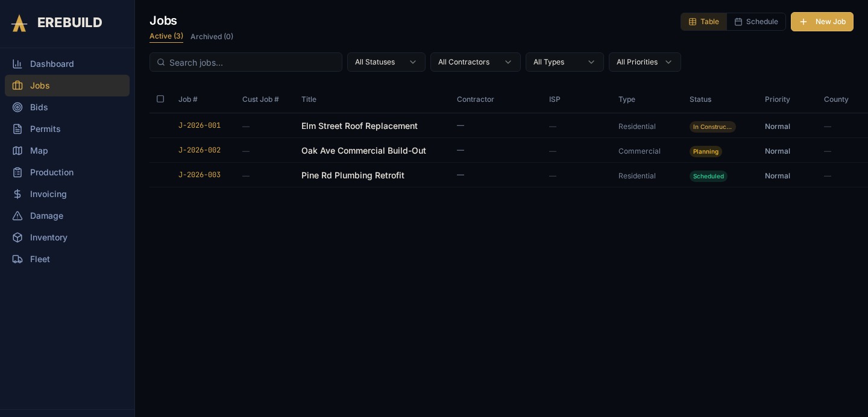Open the All Statuses dropdown
This screenshot has width=868, height=417.
[x=386, y=62]
